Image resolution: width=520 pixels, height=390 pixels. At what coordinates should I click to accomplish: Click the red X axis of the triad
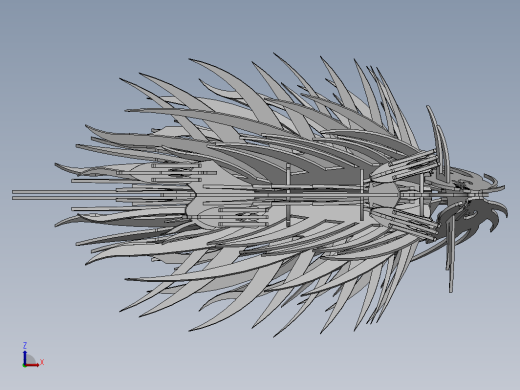point(32,365)
